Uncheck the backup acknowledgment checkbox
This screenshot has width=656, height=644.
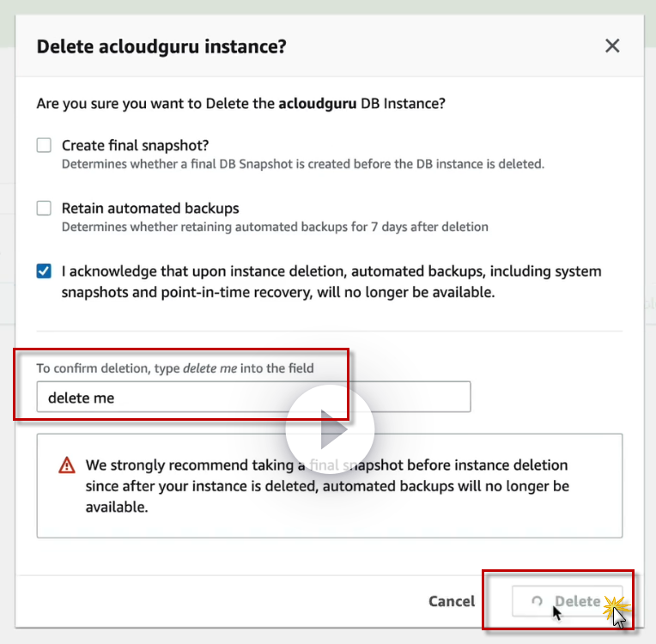44,271
